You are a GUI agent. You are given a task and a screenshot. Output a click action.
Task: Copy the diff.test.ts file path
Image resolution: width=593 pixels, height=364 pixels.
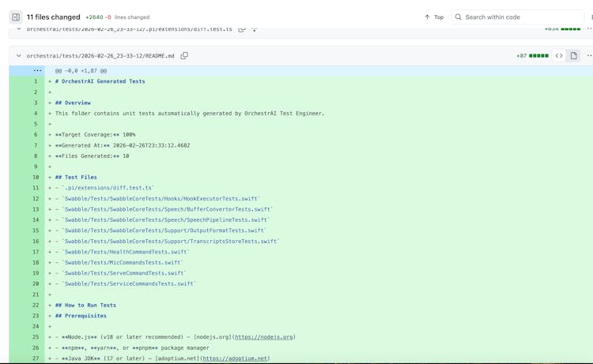pos(242,29)
